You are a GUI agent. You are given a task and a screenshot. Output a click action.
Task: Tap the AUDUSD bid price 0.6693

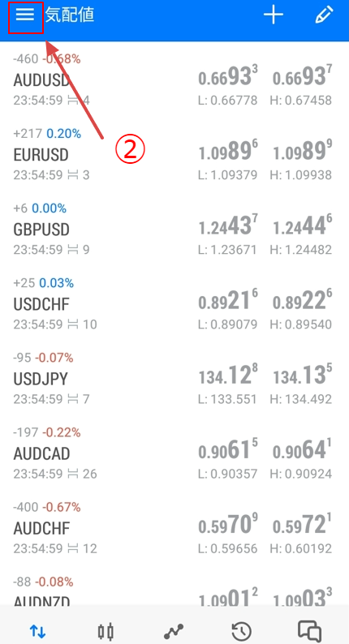pos(228,75)
